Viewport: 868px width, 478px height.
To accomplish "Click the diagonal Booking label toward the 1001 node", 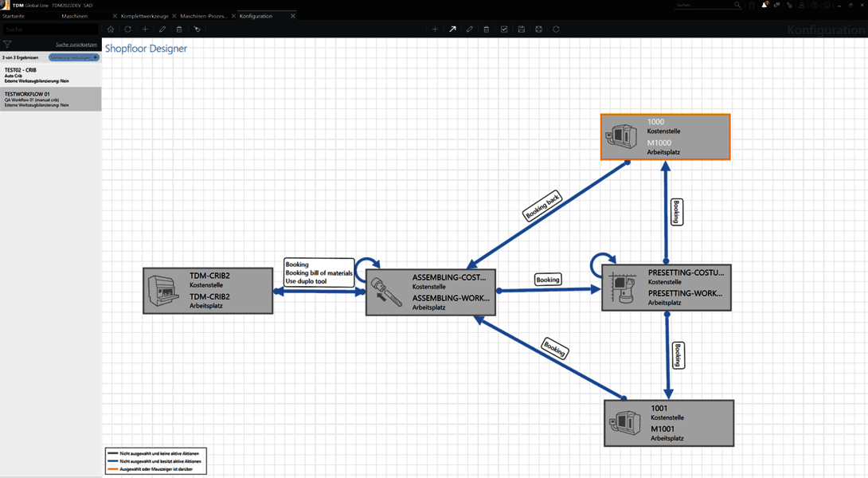I will [x=555, y=348].
